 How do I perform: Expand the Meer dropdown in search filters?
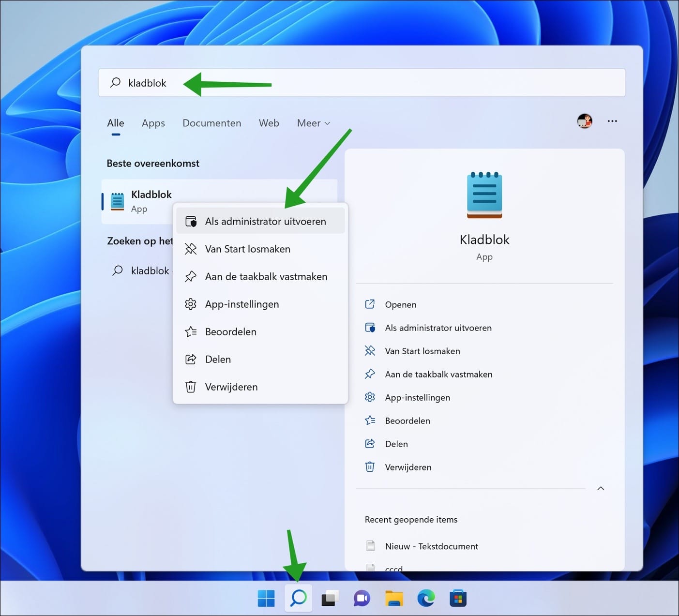tap(313, 123)
